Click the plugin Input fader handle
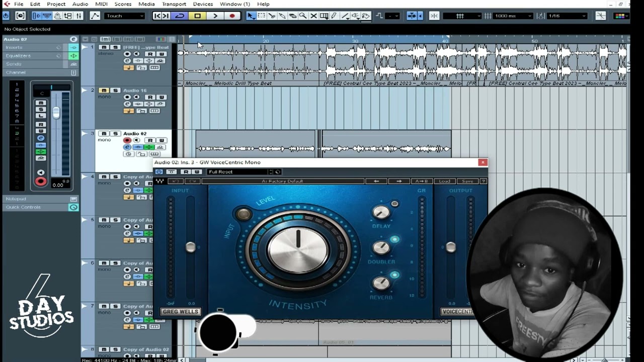 [190, 247]
